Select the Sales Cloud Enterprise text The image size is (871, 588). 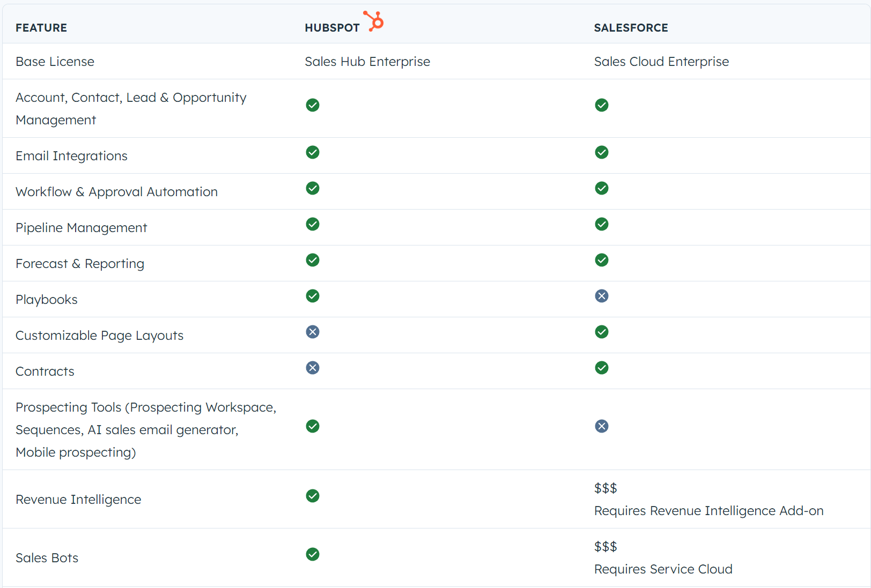coord(661,62)
